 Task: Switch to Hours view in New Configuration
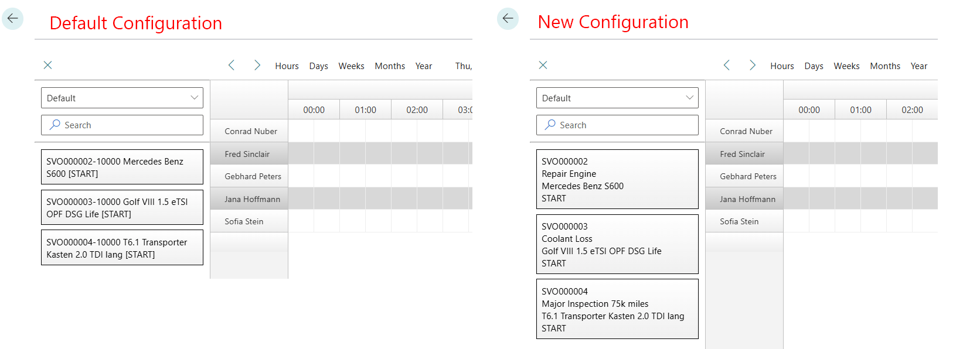coord(782,66)
